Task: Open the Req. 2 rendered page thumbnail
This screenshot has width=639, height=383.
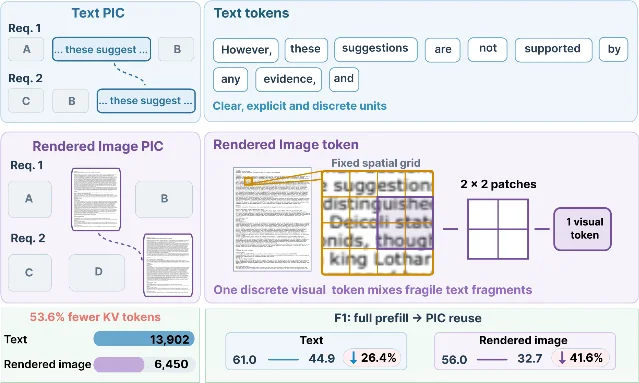Action: click(168, 265)
